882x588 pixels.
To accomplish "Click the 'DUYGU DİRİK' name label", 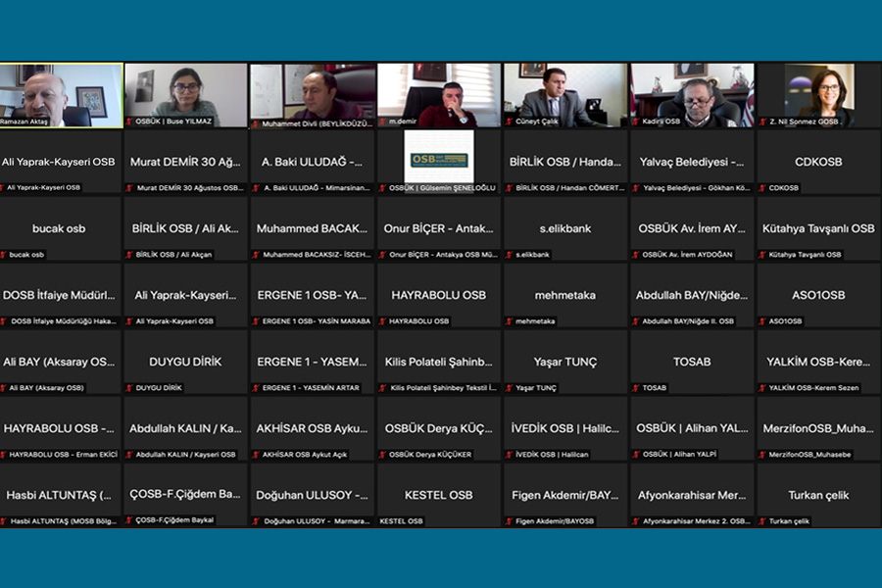I will coord(159,388).
